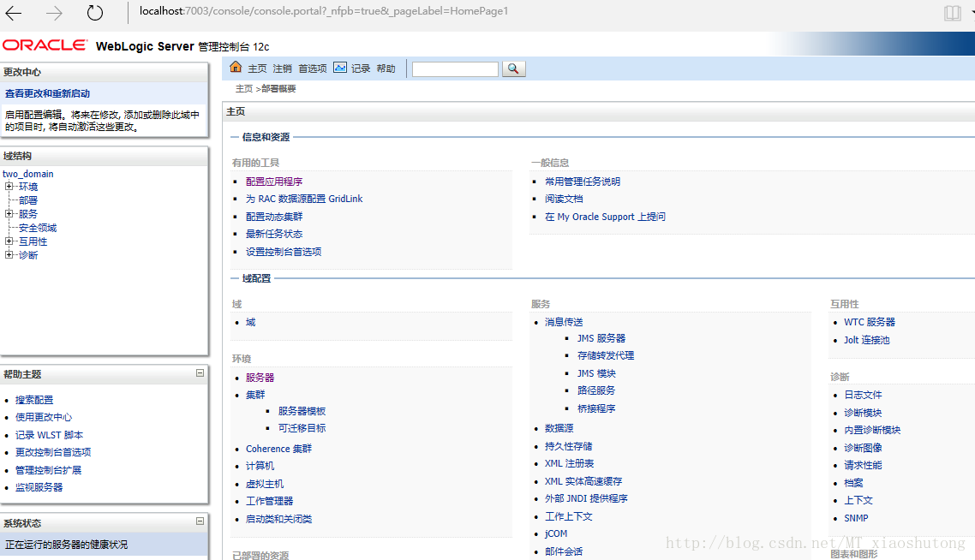
Task: Open 最新任务状态 link
Action: [x=274, y=234]
